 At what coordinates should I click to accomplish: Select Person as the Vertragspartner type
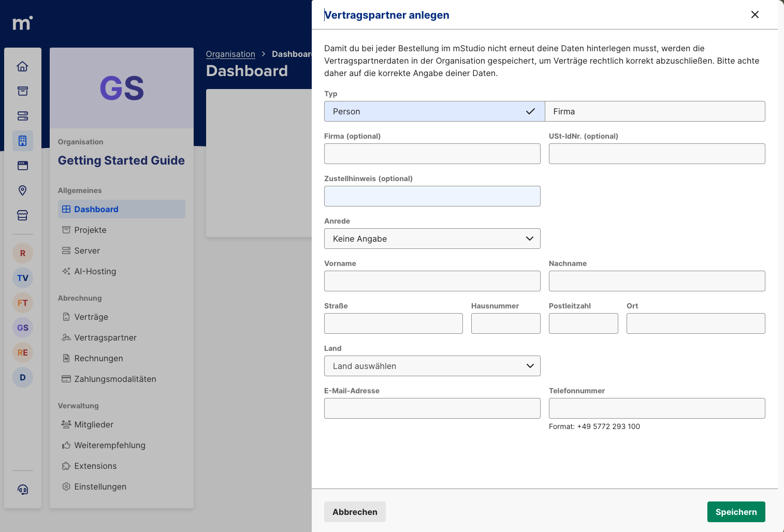[x=434, y=111]
